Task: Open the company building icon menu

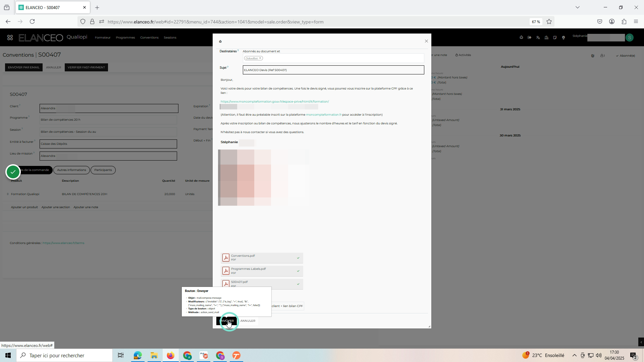Action: click(546, 38)
